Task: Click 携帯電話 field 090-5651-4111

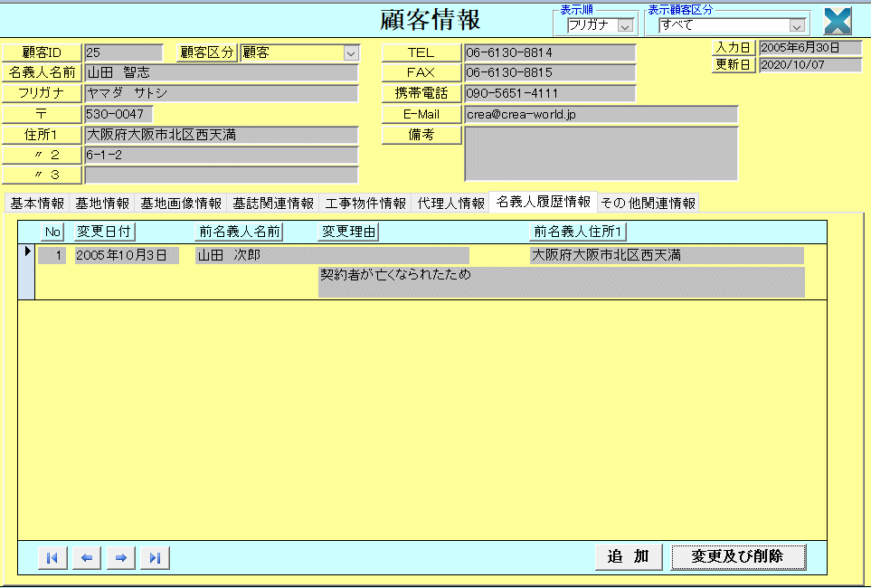Action: pos(550,93)
